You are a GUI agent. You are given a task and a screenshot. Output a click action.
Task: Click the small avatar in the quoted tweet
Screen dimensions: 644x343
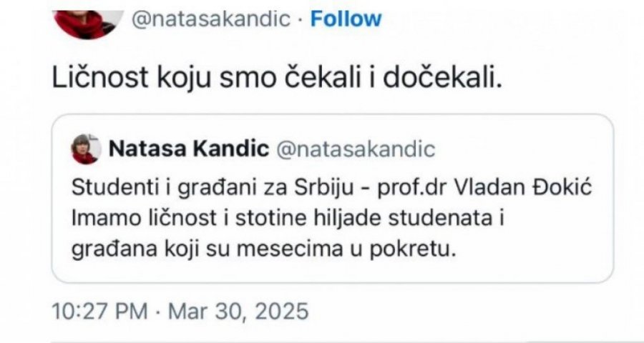point(86,149)
